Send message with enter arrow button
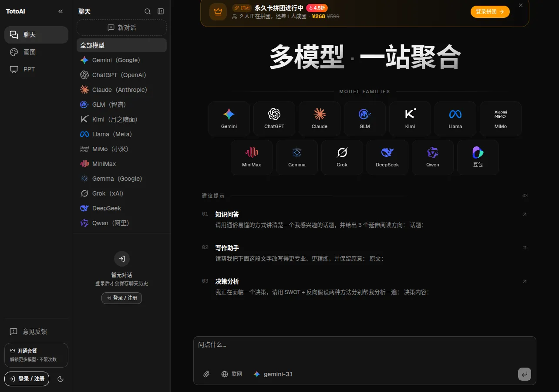This screenshot has width=559, height=392. pos(525,374)
